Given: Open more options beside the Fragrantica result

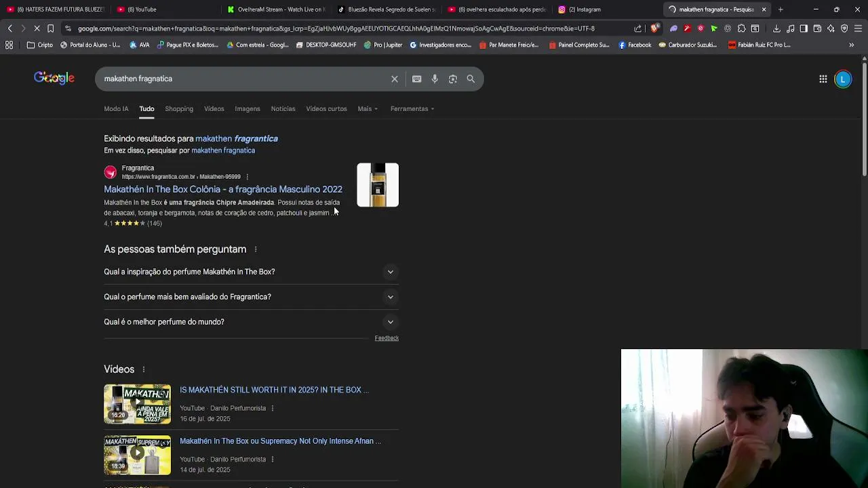Looking at the screenshot, I should [x=247, y=177].
